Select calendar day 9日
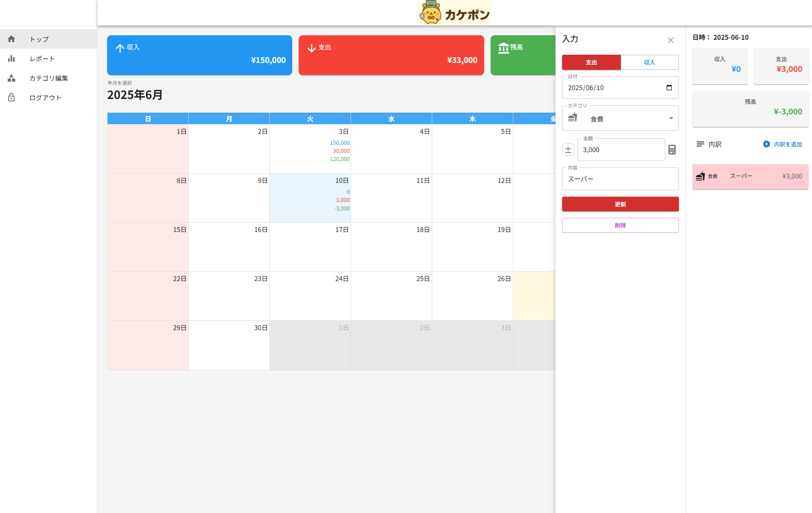Screen dimensions: 812x513 click(229, 198)
